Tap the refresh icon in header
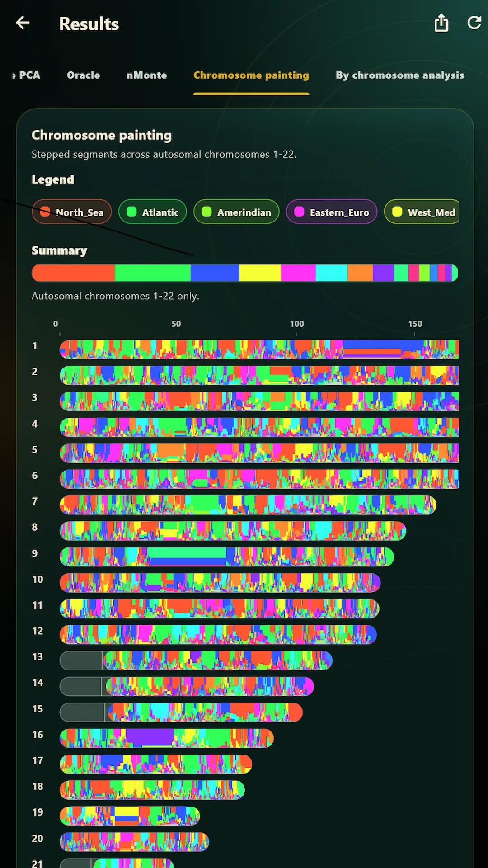The image size is (488, 868). point(474,23)
